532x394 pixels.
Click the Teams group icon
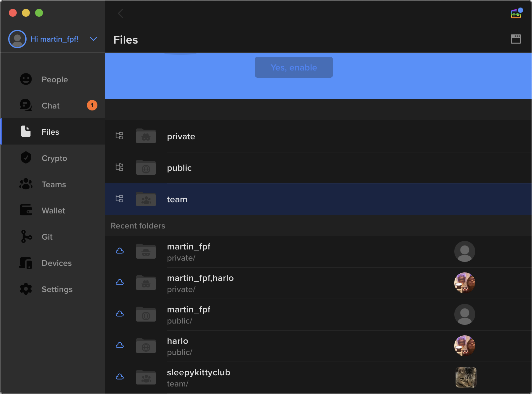coord(26,184)
